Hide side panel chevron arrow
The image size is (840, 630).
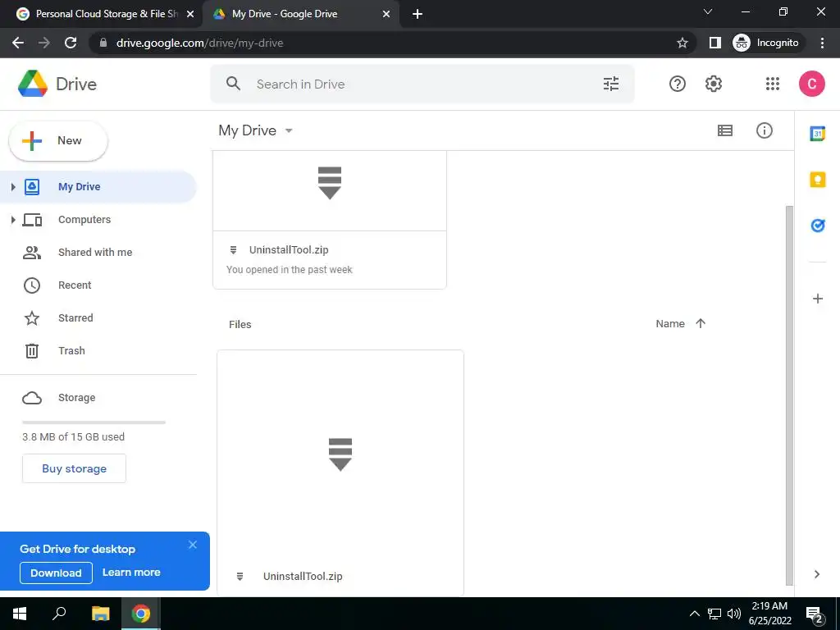[x=816, y=574]
